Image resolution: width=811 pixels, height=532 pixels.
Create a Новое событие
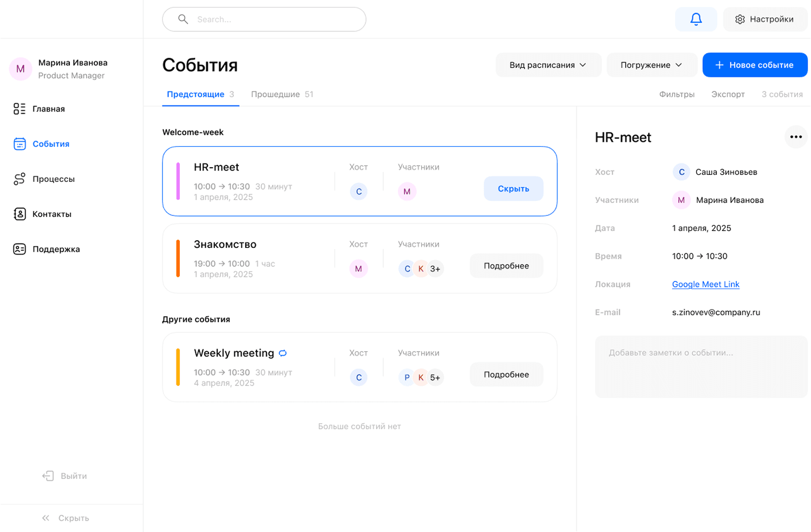pos(755,65)
